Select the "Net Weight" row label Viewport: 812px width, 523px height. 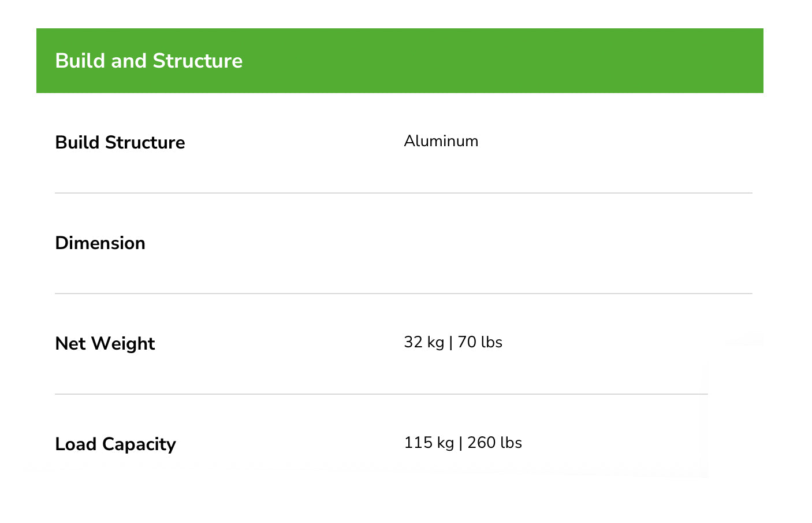tap(105, 343)
